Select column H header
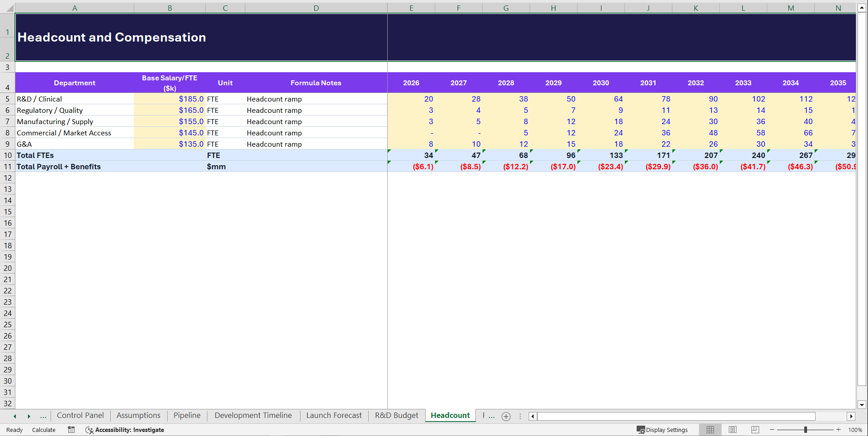This screenshot has width=868, height=436. pyautogui.click(x=554, y=8)
